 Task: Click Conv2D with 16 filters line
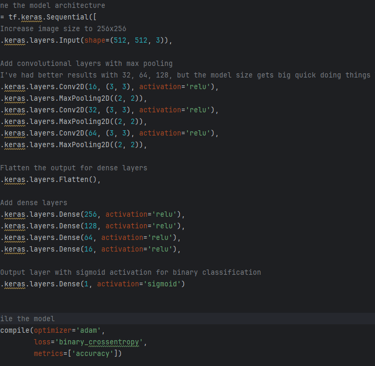[x=109, y=87]
